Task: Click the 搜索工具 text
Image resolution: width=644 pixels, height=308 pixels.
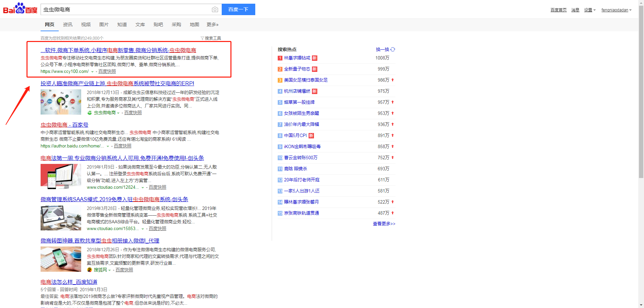Action: (x=213, y=38)
